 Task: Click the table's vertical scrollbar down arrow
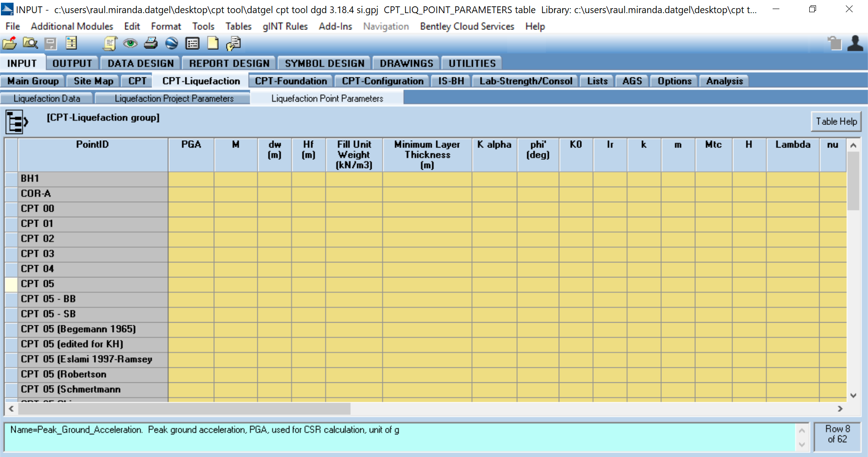853,395
